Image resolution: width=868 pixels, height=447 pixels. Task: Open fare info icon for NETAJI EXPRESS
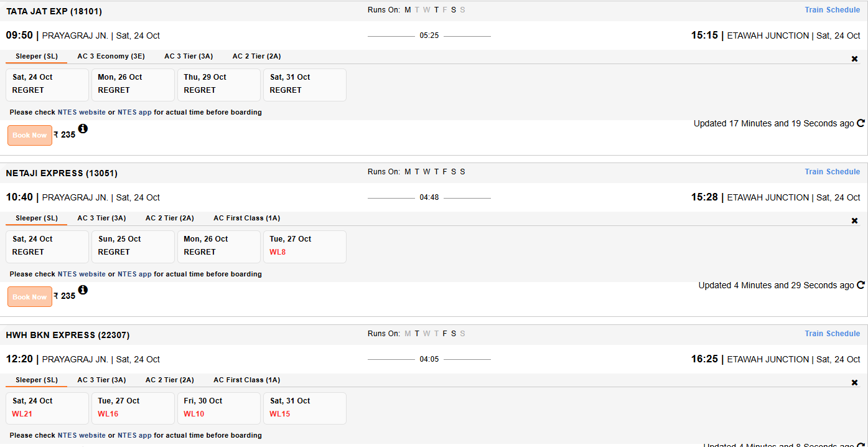click(83, 290)
